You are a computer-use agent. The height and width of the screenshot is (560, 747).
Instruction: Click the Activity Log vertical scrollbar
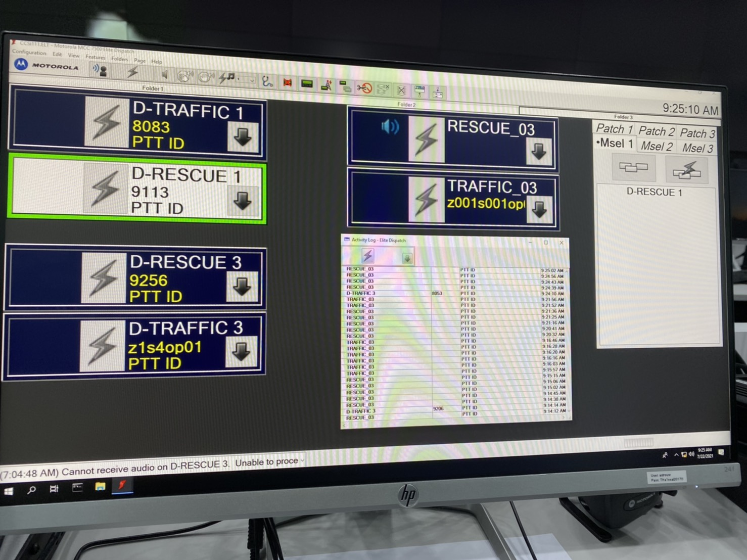(x=568, y=339)
